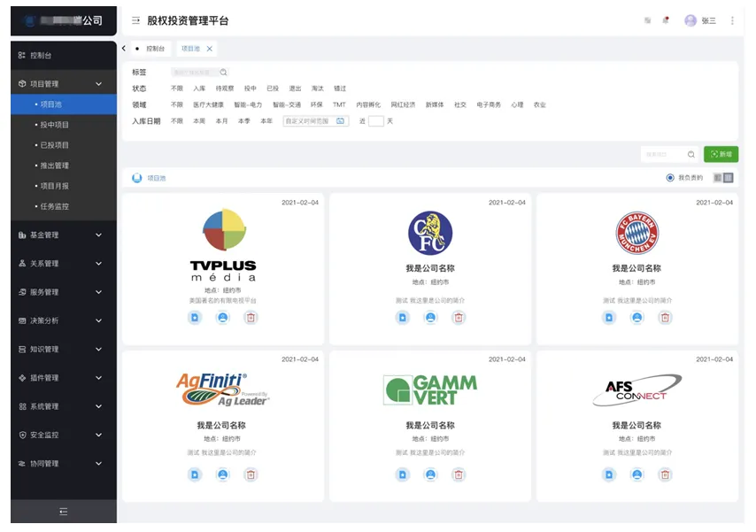Click the search magnifier in the 标签 field
756x532 pixels.
pyautogui.click(x=223, y=73)
